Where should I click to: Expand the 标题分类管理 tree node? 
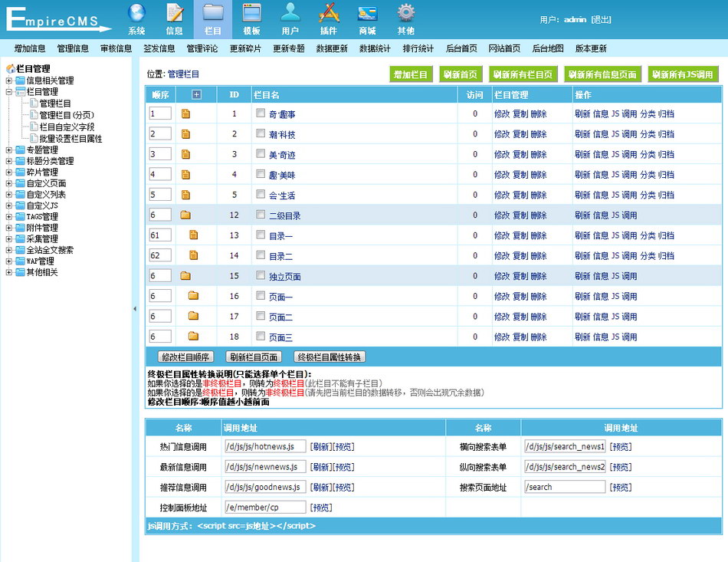[x=9, y=161]
